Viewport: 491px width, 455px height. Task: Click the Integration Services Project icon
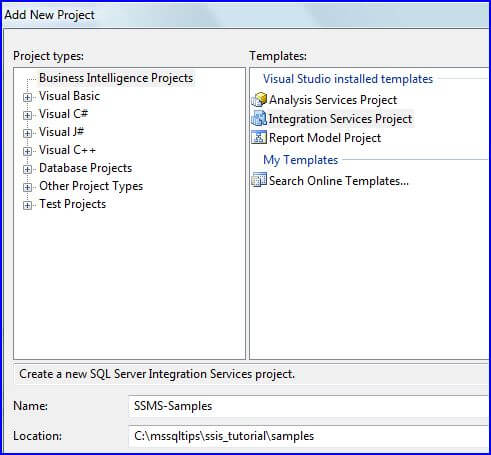coord(259,118)
